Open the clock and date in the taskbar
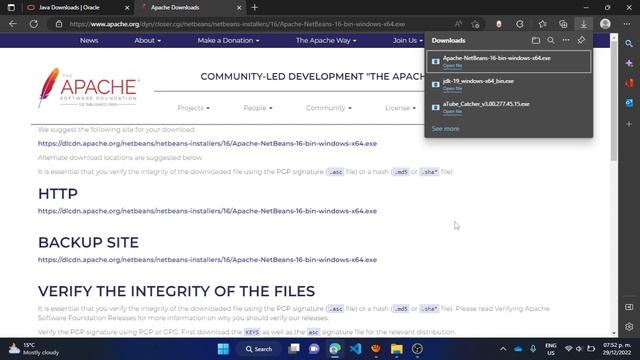640x360 pixels. pyautogui.click(x=617, y=349)
